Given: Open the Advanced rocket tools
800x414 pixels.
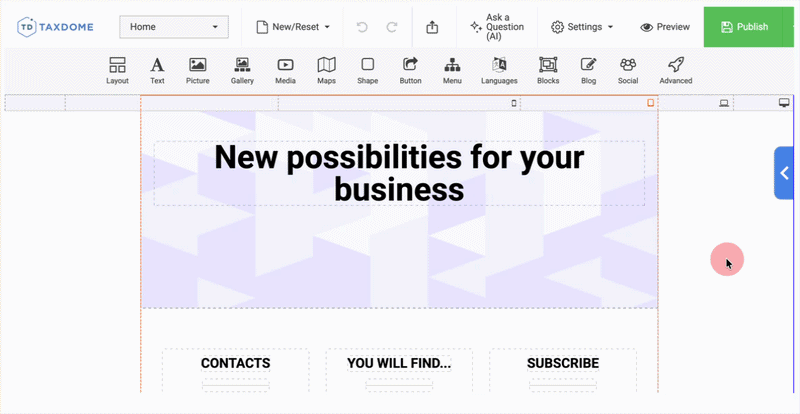Looking at the screenshot, I should tap(675, 70).
